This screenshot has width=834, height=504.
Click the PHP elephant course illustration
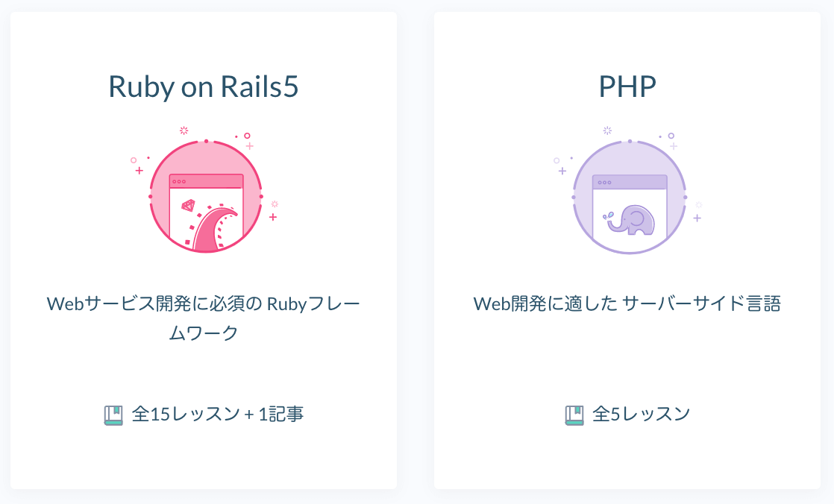(x=629, y=190)
